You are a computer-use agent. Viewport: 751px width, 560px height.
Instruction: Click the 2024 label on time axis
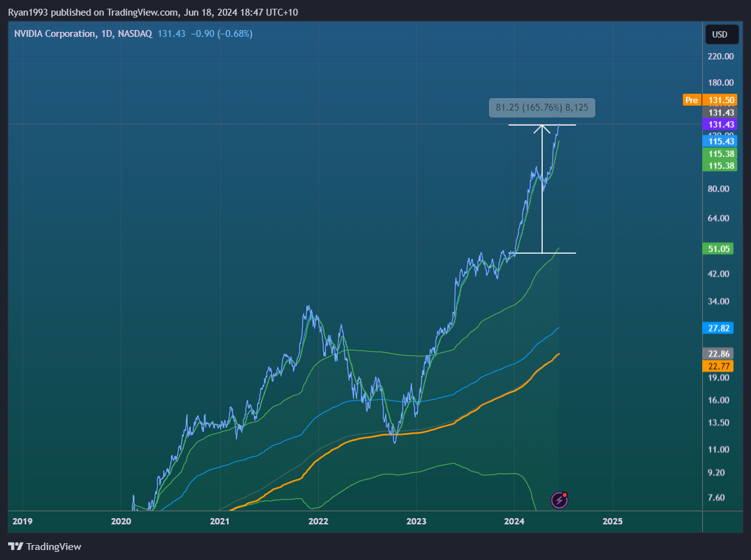[514, 521]
